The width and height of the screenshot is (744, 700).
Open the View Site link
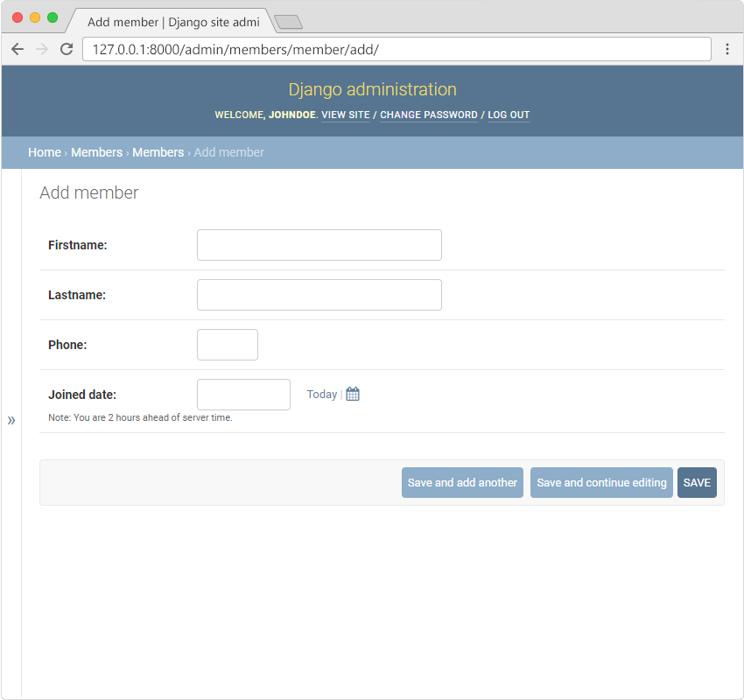pos(346,115)
